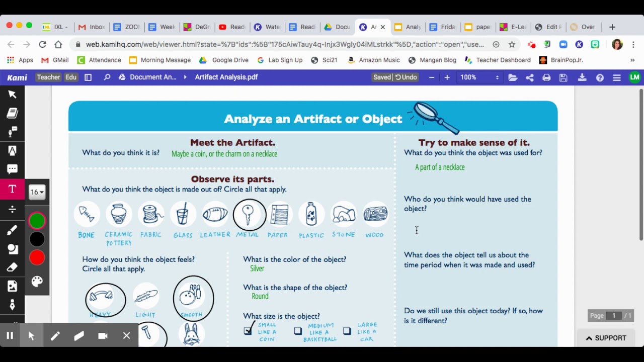Screen dimensions: 644x362
Task: Toggle the Kami sidebar panel icon
Action: point(88,77)
